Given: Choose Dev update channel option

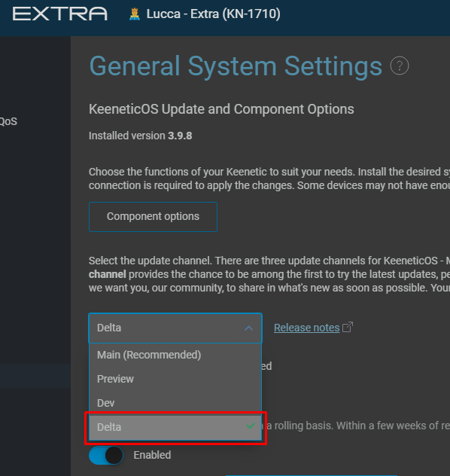Looking at the screenshot, I should (x=175, y=403).
